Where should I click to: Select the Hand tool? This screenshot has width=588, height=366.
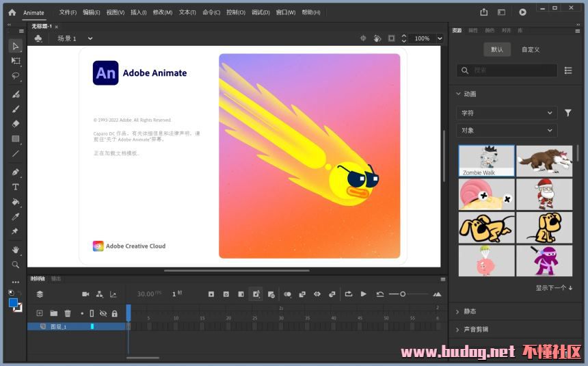coord(15,250)
